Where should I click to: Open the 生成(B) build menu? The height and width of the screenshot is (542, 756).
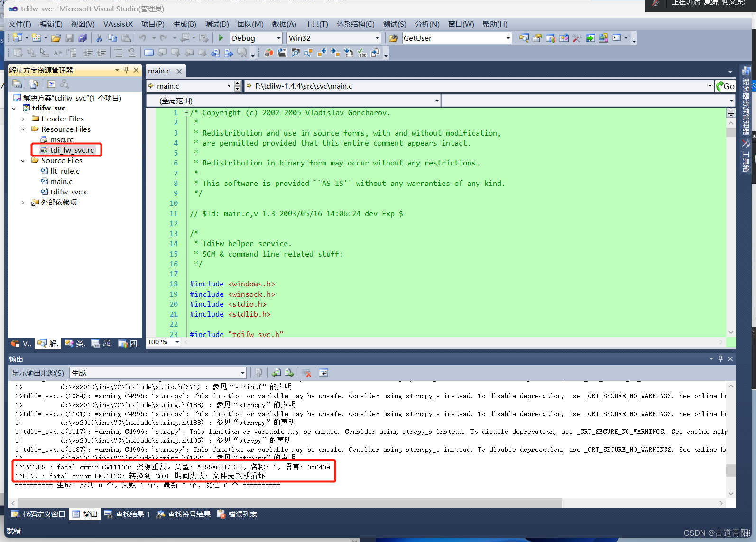point(184,24)
